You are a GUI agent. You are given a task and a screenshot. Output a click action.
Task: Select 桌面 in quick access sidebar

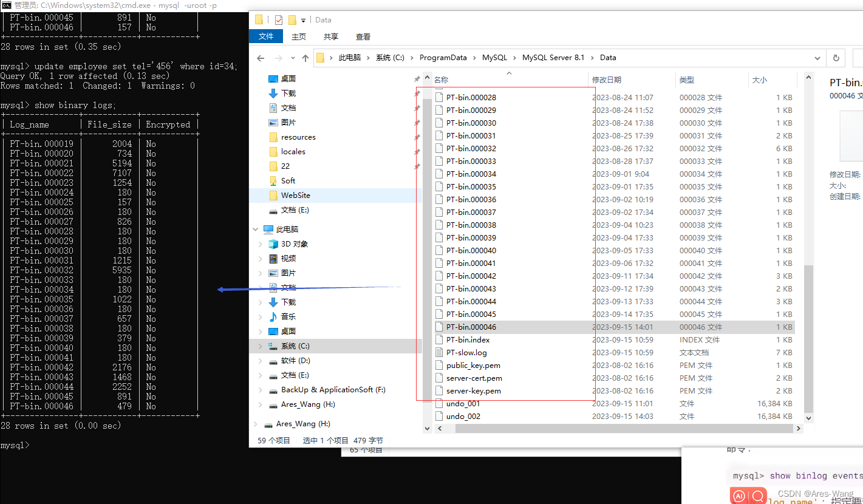tap(288, 78)
